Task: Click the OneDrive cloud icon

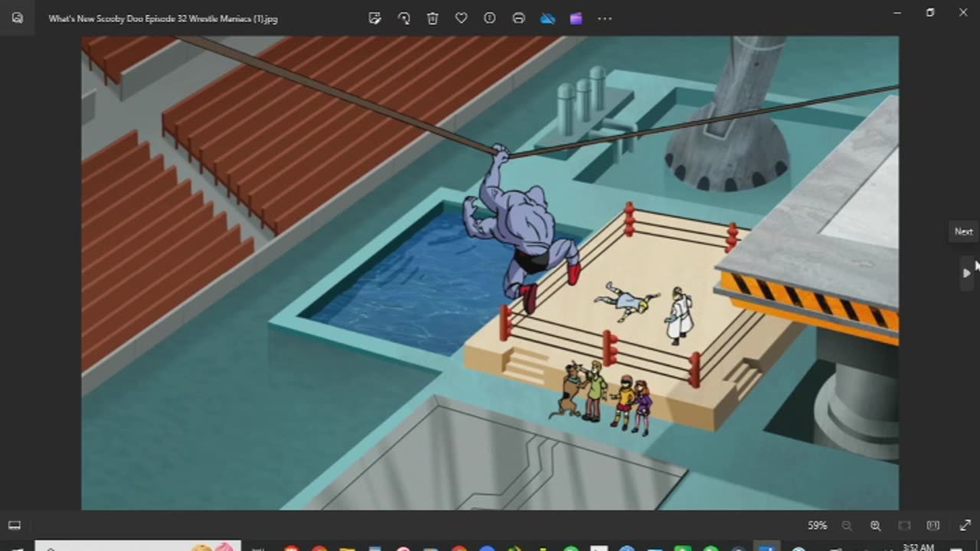Action: (x=547, y=18)
